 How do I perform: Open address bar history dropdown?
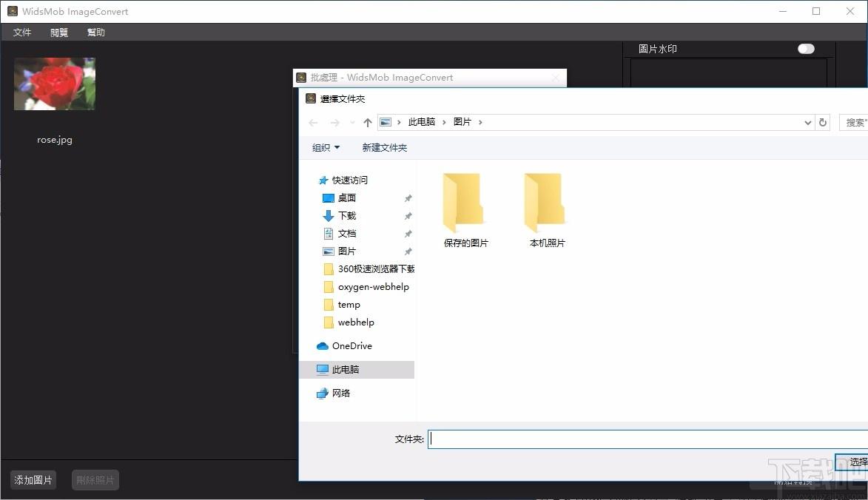(807, 122)
